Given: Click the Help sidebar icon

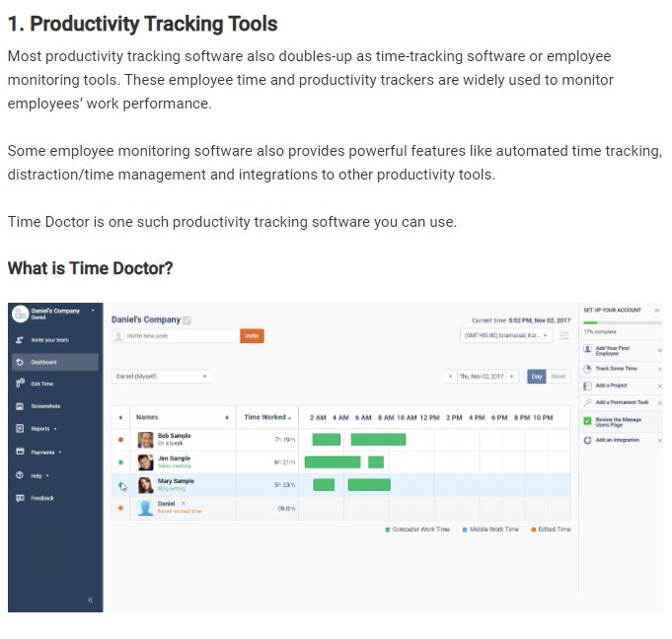Looking at the screenshot, I should tap(20, 475).
